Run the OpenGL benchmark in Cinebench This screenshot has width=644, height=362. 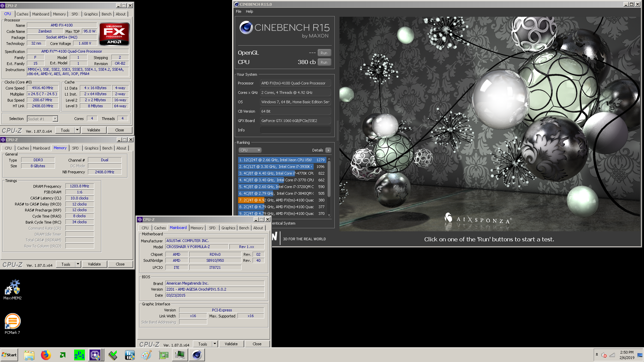coord(324,53)
